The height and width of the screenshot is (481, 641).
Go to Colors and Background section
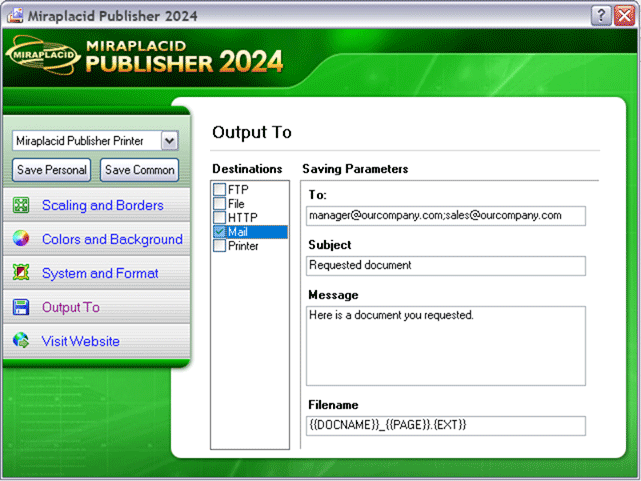pos(112,240)
